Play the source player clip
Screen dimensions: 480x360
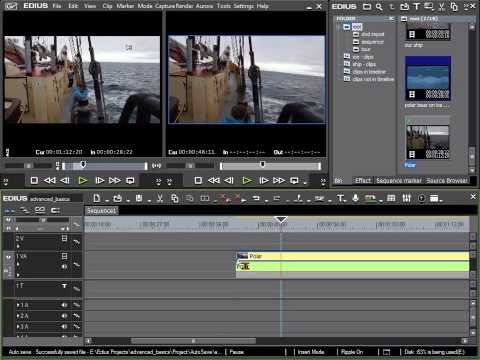tap(82, 180)
